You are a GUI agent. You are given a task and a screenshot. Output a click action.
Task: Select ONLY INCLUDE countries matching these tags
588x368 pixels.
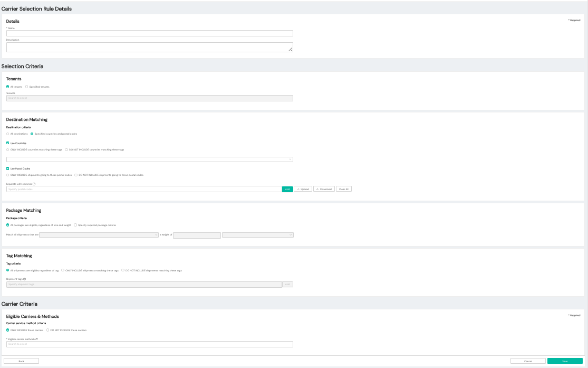click(7, 149)
